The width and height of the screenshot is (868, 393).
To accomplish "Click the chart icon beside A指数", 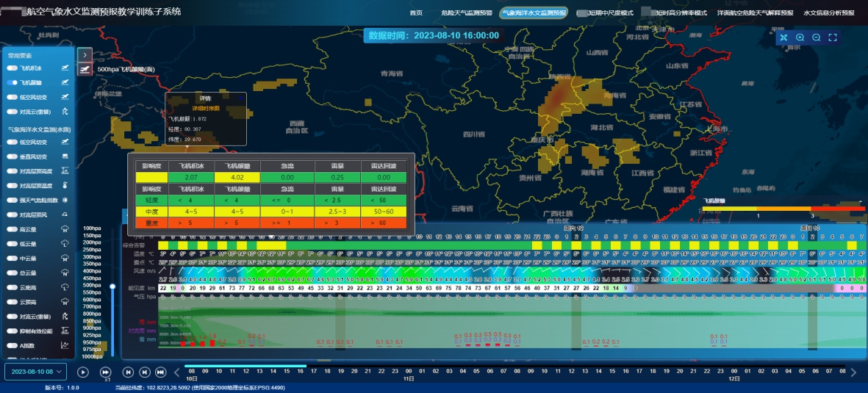I will tap(65, 345).
